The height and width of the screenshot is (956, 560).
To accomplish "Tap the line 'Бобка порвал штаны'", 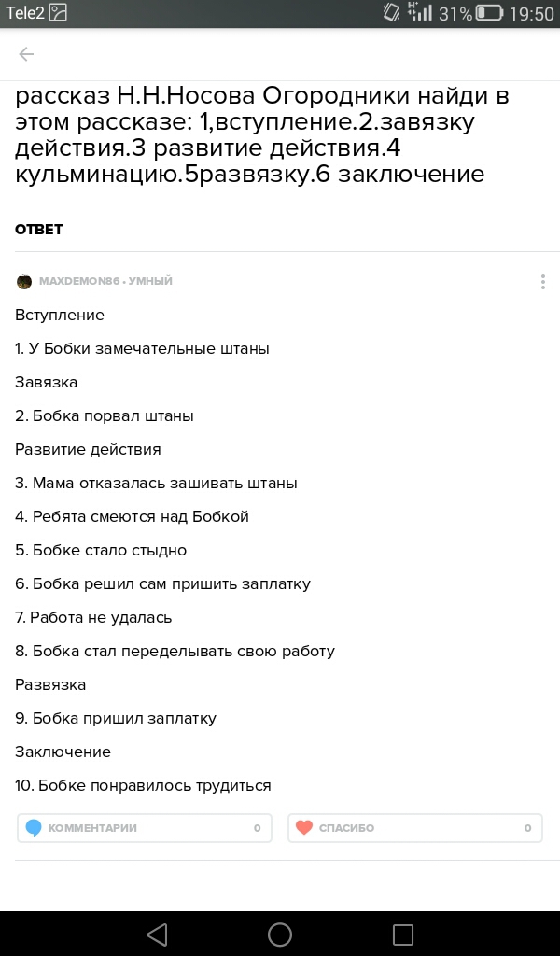I will coord(105,415).
